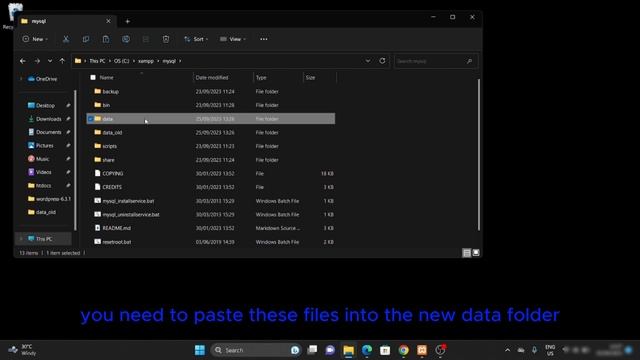Select the mysql window tab
The height and width of the screenshot is (360, 640).
(x=65, y=21)
